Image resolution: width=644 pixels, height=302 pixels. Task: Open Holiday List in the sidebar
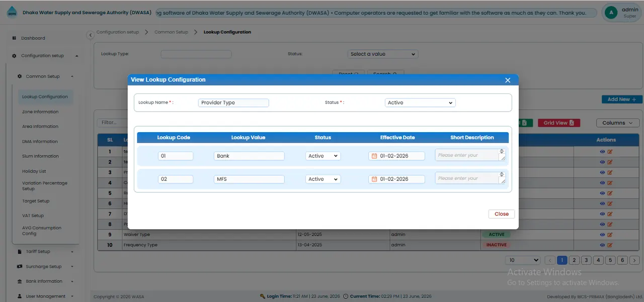(34, 171)
